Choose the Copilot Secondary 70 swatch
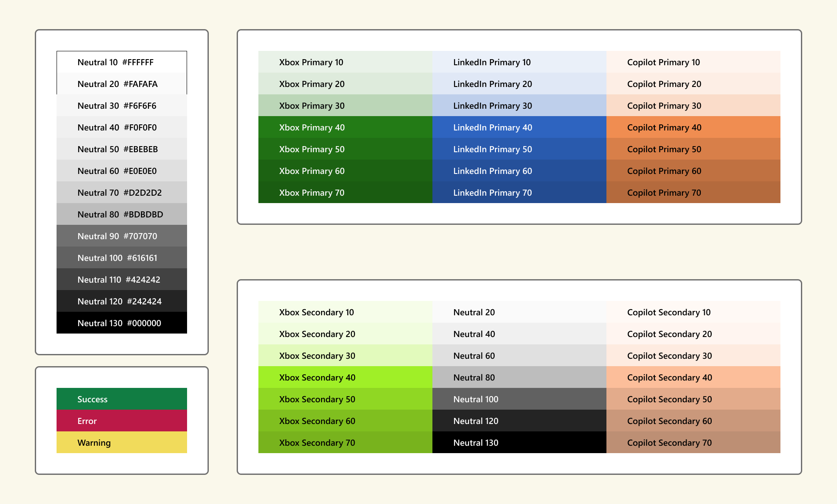The height and width of the screenshot is (504, 837). [693, 443]
